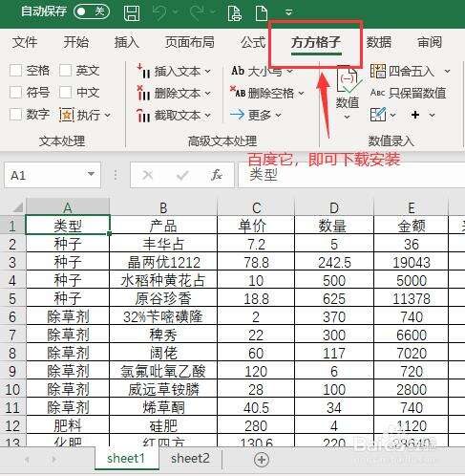Click the Undo arrow icon
Screen dimensions: 465x476
[x=160, y=12]
